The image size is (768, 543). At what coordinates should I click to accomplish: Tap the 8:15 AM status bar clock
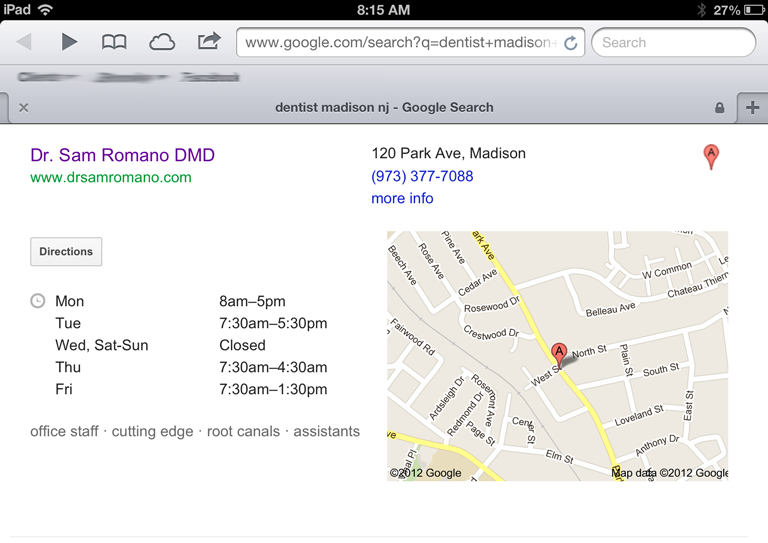click(384, 10)
